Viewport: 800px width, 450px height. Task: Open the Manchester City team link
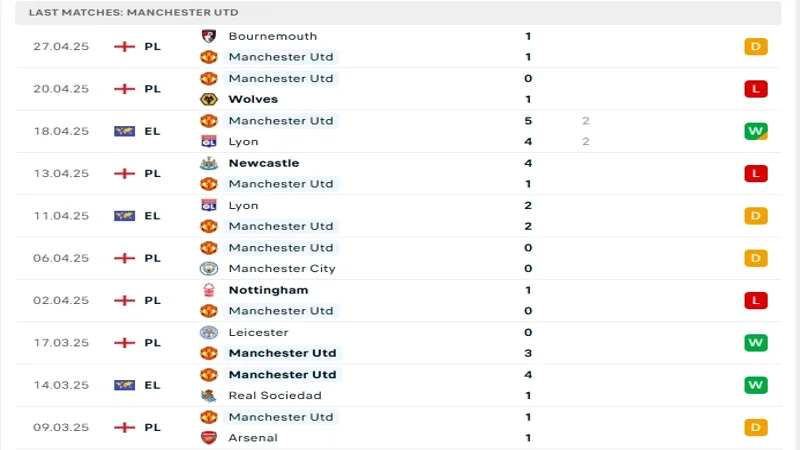coord(282,268)
